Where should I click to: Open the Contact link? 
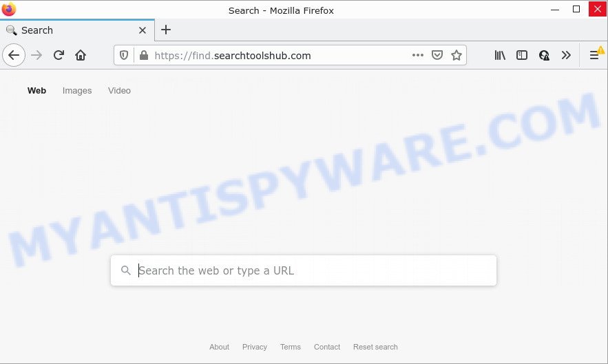[327, 347]
